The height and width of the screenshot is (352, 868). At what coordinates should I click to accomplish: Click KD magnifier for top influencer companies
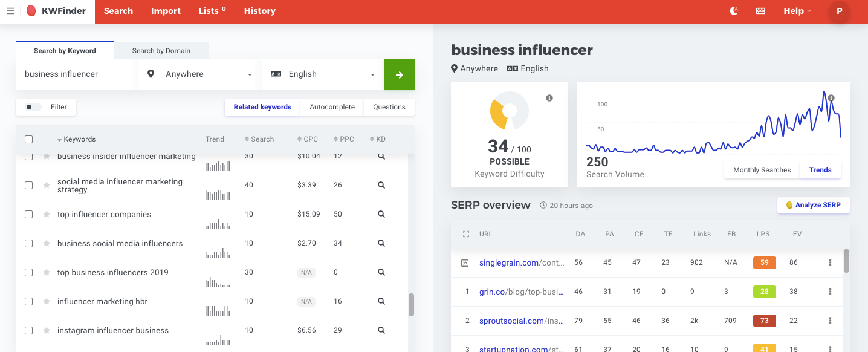[x=381, y=214]
